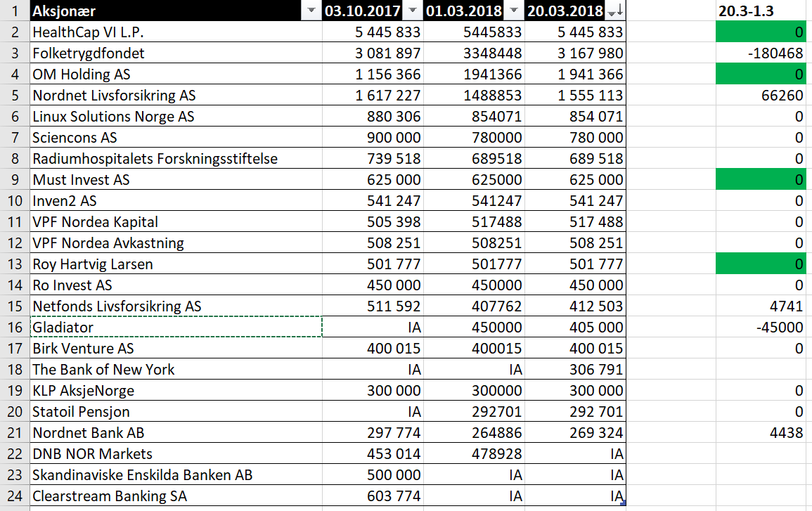Open the sorted 20.03.2018 column filter dropdown
The image size is (812, 511).
point(614,11)
